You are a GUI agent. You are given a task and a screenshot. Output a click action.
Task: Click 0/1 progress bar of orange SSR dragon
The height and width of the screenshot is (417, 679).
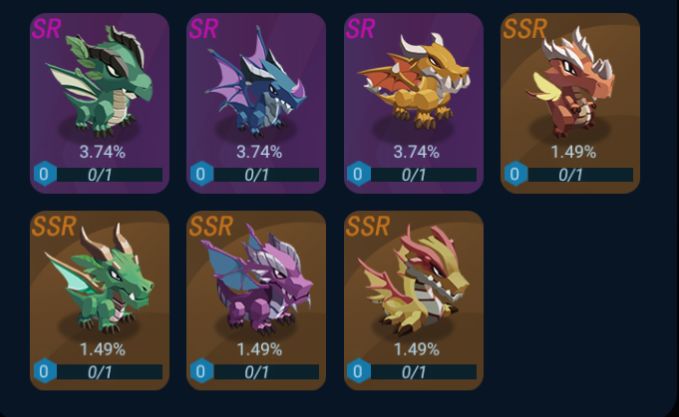click(579, 175)
